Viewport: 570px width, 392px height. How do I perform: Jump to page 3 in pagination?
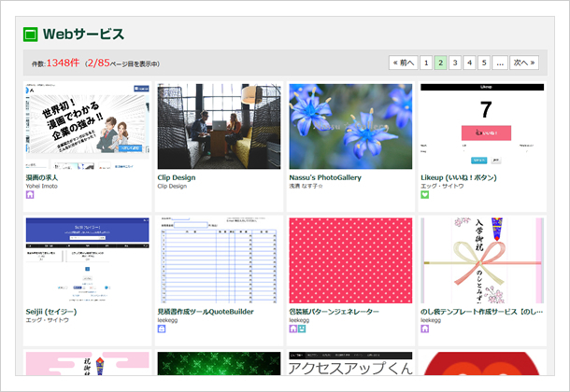tap(455, 63)
